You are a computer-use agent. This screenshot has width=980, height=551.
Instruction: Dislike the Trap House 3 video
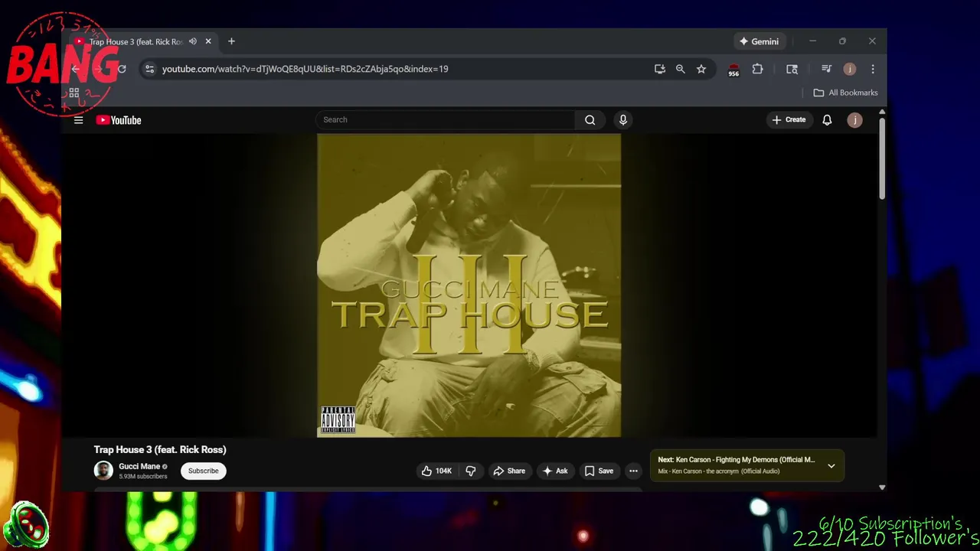470,471
